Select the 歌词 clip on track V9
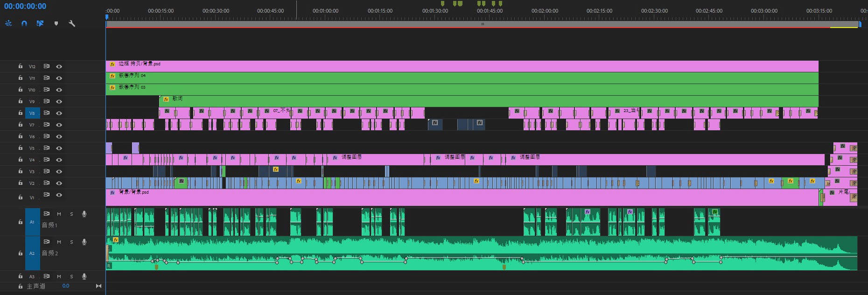This screenshot has height=295, width=868. 467,101
